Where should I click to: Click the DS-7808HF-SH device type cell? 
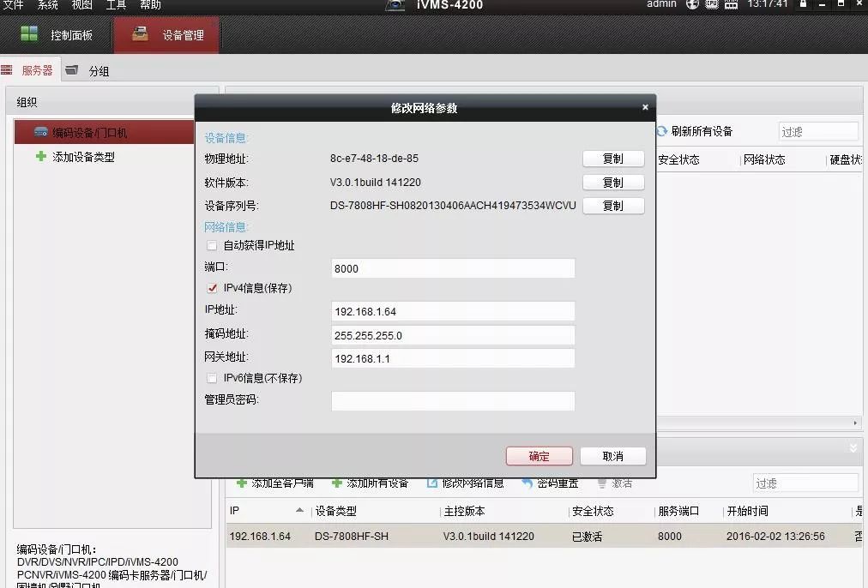(x=352, y=536)
